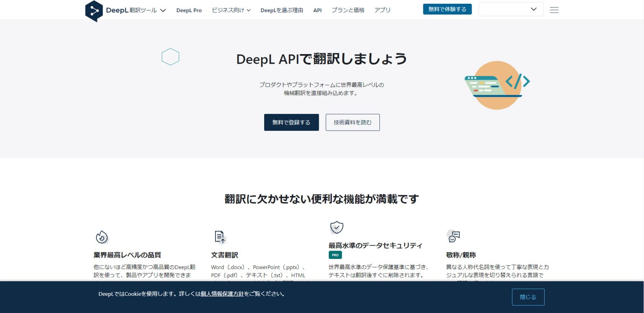Click 無料で登録する button
The image size is (644, 313).
pos(291,122)
